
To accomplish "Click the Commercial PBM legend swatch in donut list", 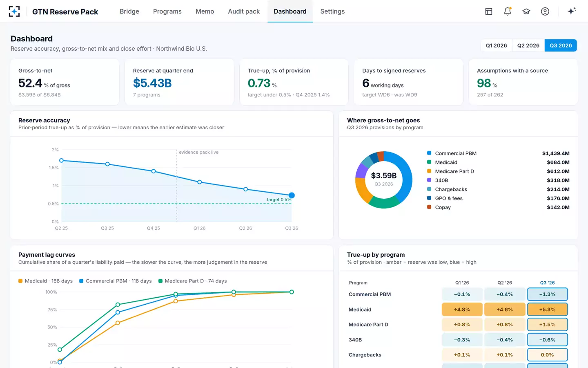I will pyautogui.click(x=429, y=153).
